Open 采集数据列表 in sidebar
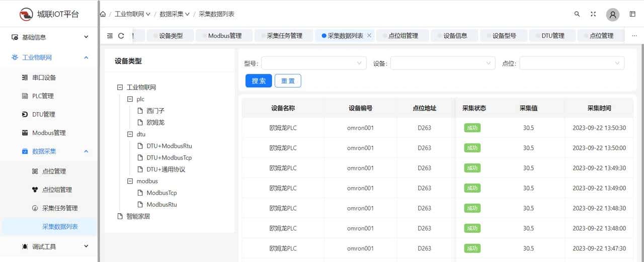644x262 pixels. tap(49, 227)
